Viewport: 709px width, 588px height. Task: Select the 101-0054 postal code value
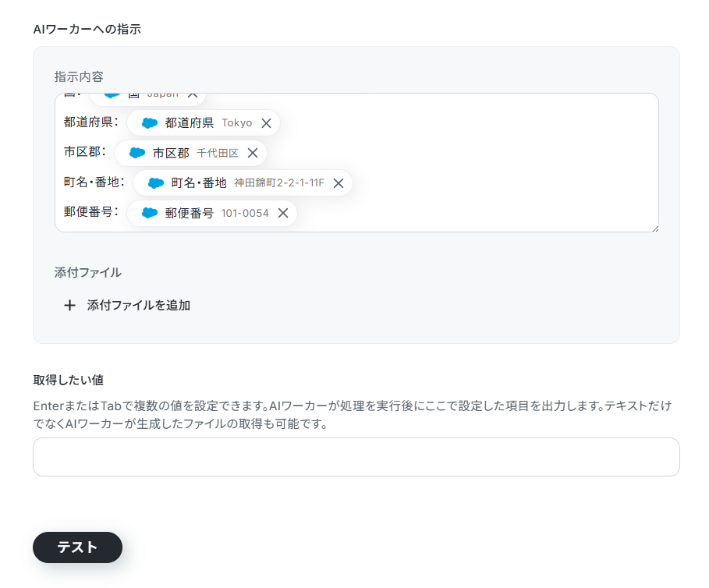[x=245, y=213]
